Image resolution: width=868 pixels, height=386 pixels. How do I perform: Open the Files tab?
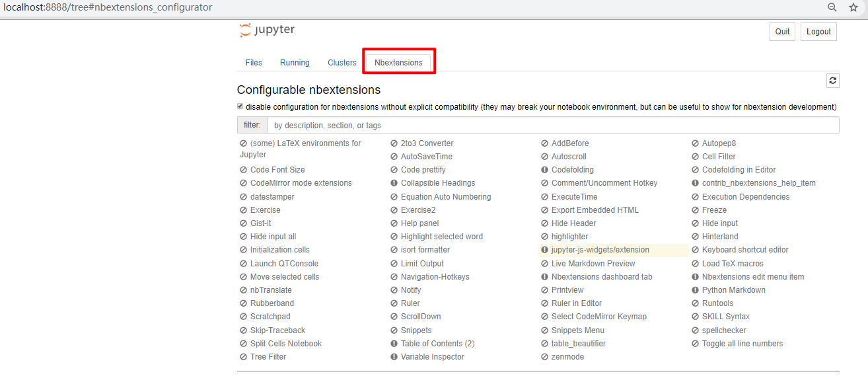tap(254, 63)
